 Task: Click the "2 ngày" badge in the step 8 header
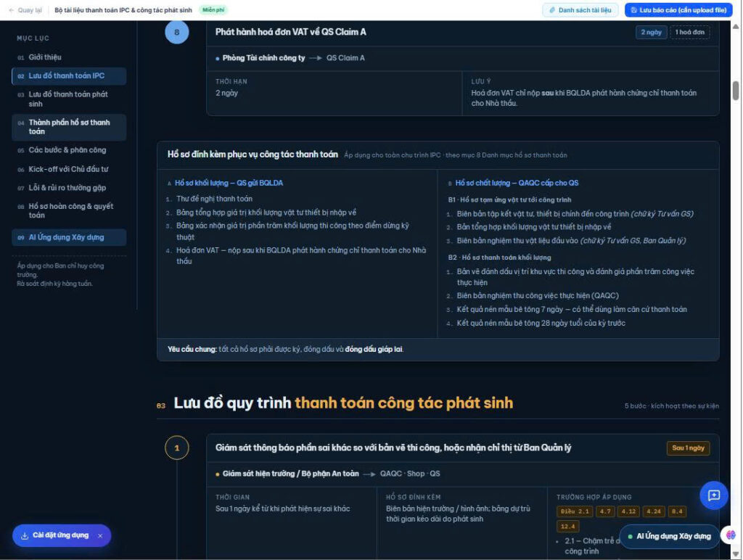click(x=651, y=32)
